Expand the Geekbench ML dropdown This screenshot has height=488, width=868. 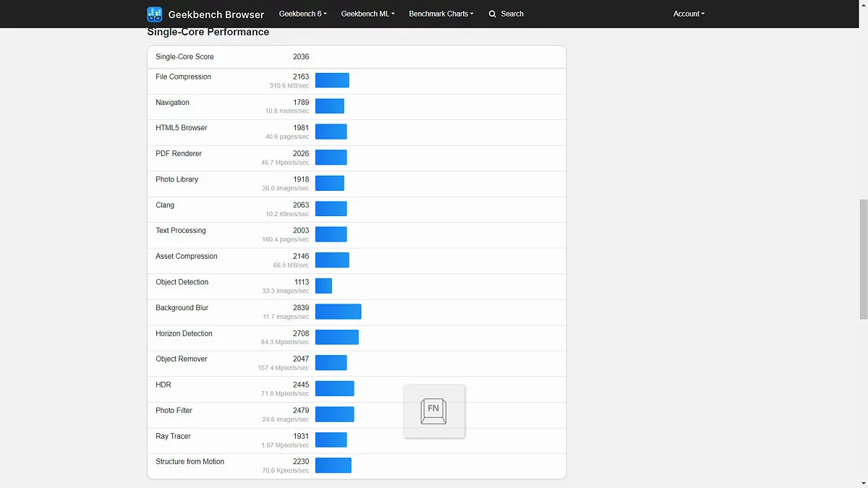(x=367, y=14)
